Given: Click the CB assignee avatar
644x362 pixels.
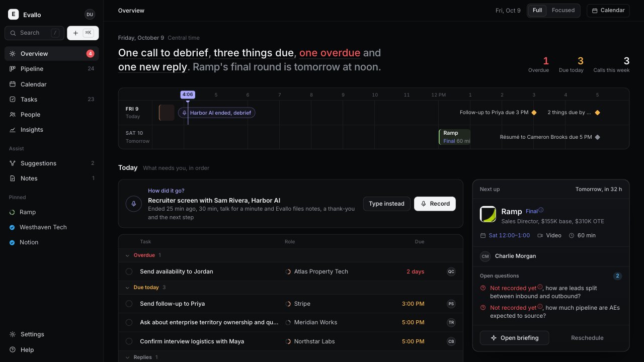Looking at the screenshot, I should [x=451, y=341].
